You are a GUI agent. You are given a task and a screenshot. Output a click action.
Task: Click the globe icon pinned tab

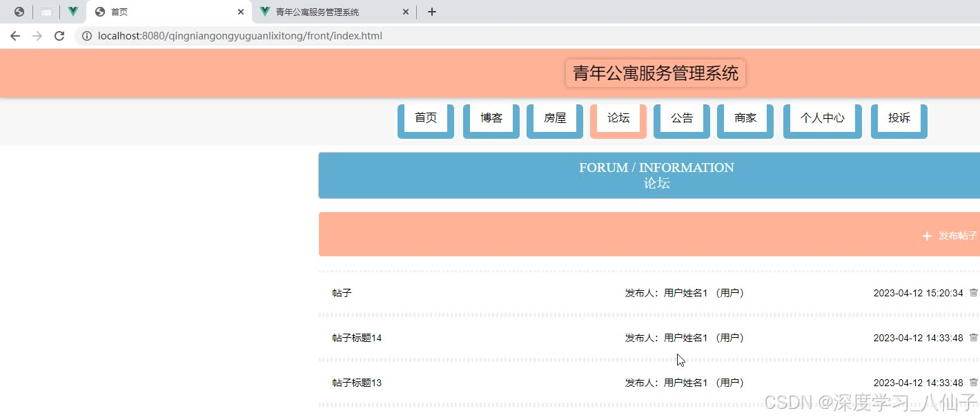point(19,11)
